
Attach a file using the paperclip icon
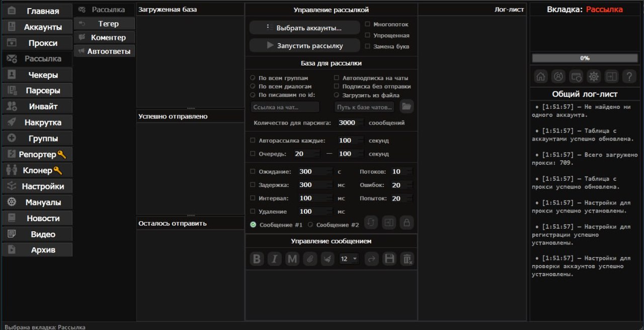[310, 259]
